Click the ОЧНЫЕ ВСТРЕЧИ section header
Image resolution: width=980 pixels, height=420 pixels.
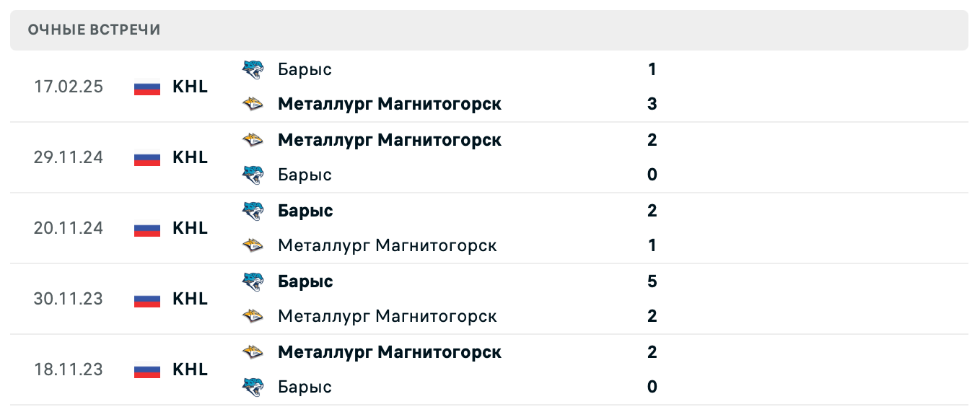pyautogui.click(x=95, y=30)
